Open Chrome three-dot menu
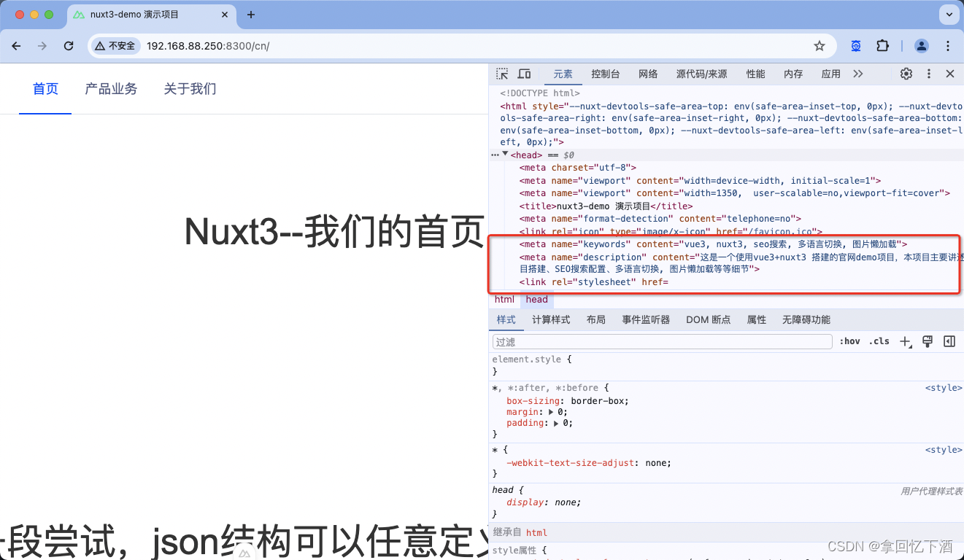The width and height of the screenshot is (964, 560). tap(948, 46)
